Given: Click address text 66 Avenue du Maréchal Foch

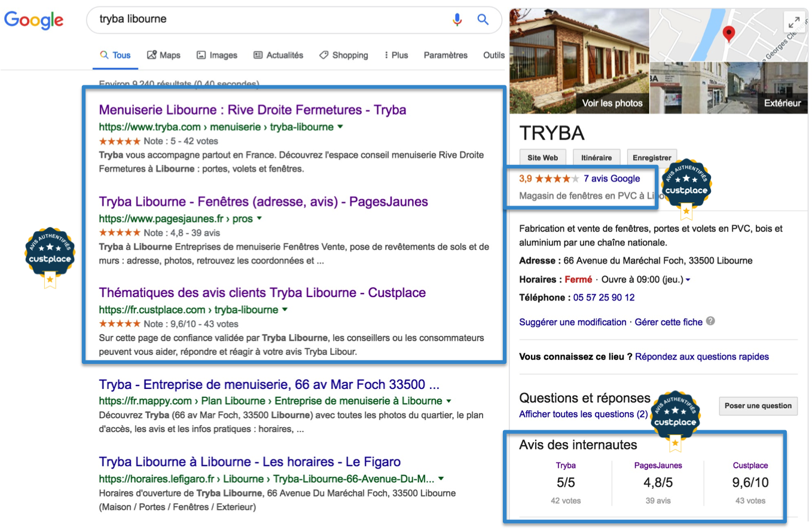Looking at the screenshot, I should 658,261.
